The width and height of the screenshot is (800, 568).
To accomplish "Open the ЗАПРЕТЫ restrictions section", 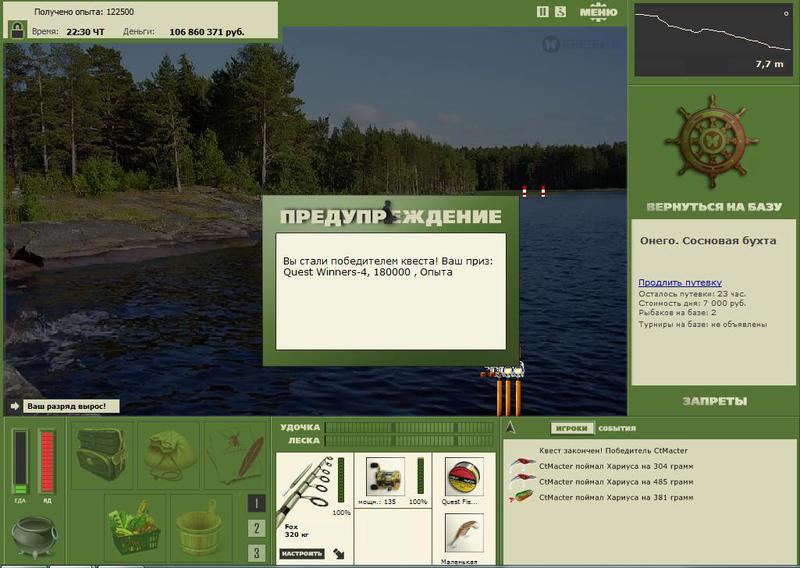I will point(714,401).
